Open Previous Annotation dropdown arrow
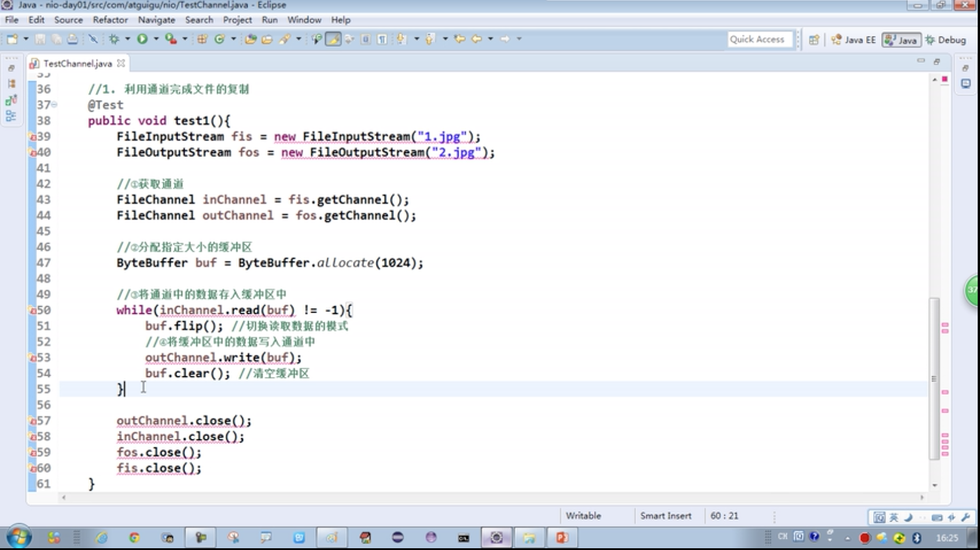This screenshot has width=980, height=550. (445, 39)
